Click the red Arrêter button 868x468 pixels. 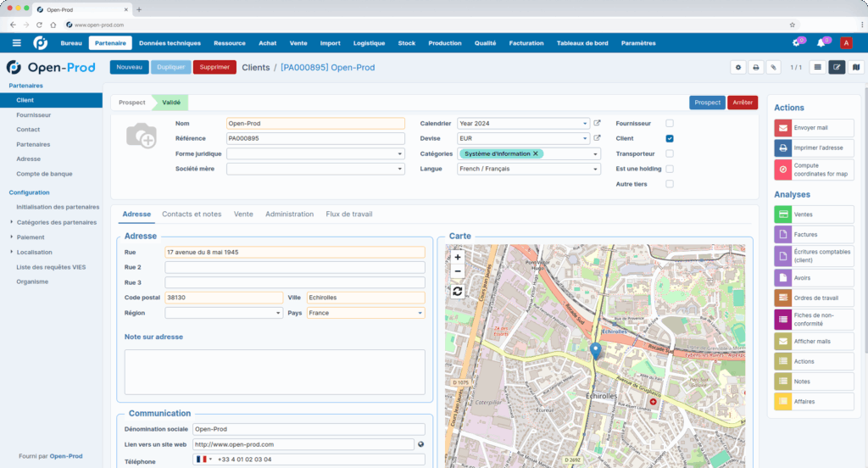point(743,103)
